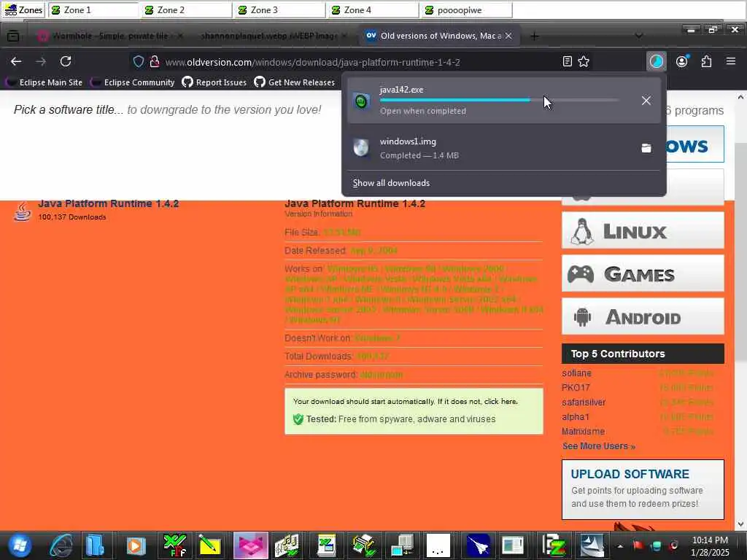The height and width of the screenshot is (560, 747).
Task: Go back to the previous page
Action: click(x=16, y=61)
